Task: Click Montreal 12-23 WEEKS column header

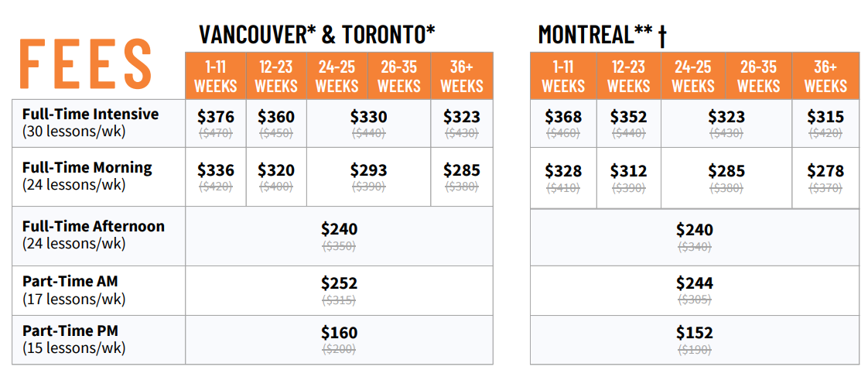Action: 629,77
